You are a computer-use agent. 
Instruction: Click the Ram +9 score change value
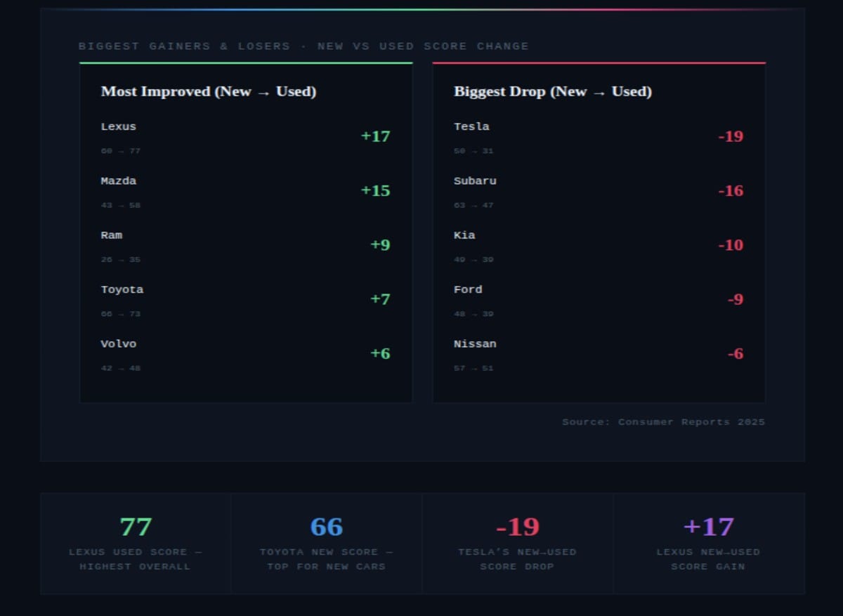(x=380, y=245)
